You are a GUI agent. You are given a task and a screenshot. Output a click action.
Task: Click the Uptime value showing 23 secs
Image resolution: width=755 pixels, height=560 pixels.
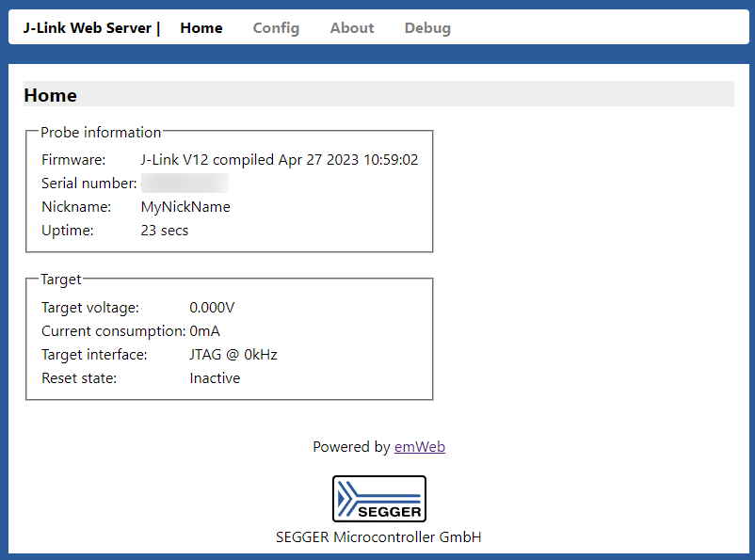[164, 230]
